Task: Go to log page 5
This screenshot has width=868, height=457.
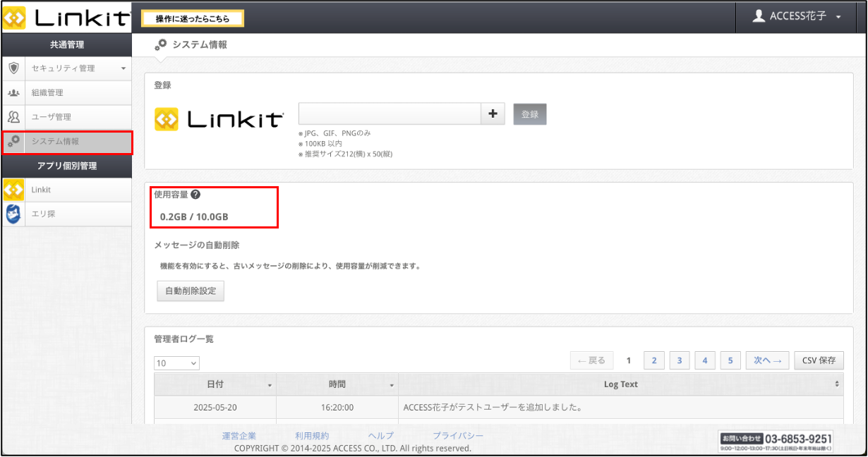Action: (x=730, y=360)
